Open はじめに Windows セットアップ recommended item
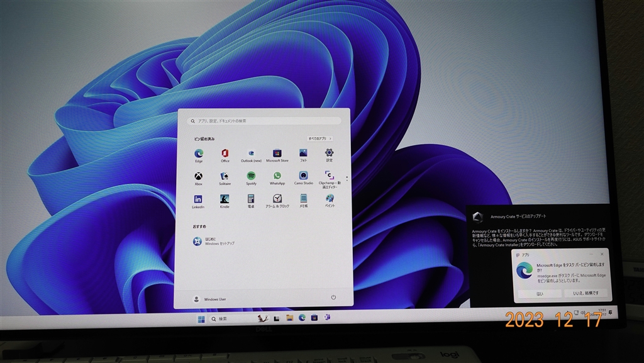This screenshot has width=644, height=363. click(x=214, y=241)
